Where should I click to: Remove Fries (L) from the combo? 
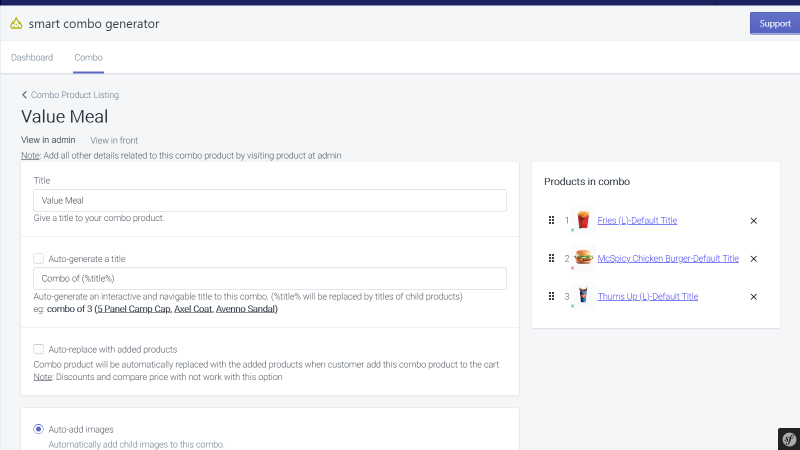[754, 221]
